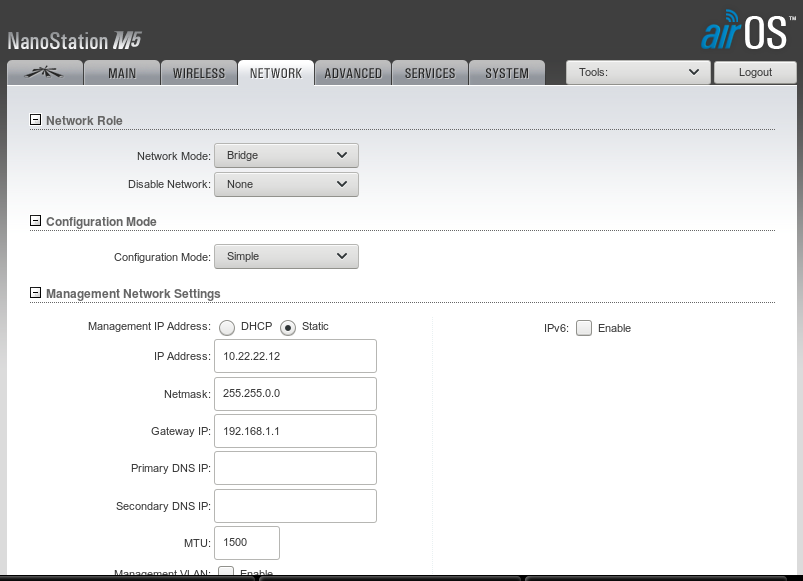
Task: Switch to the MAIN tab
Action: 122,73
